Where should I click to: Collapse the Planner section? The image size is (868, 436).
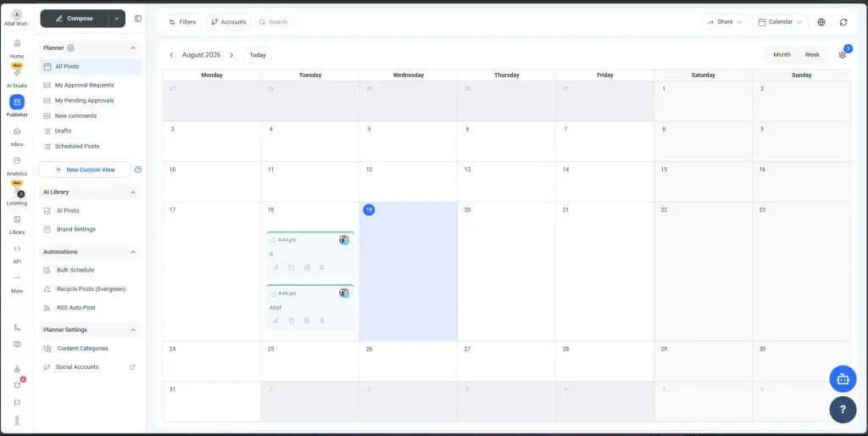[x=133, y=48]
